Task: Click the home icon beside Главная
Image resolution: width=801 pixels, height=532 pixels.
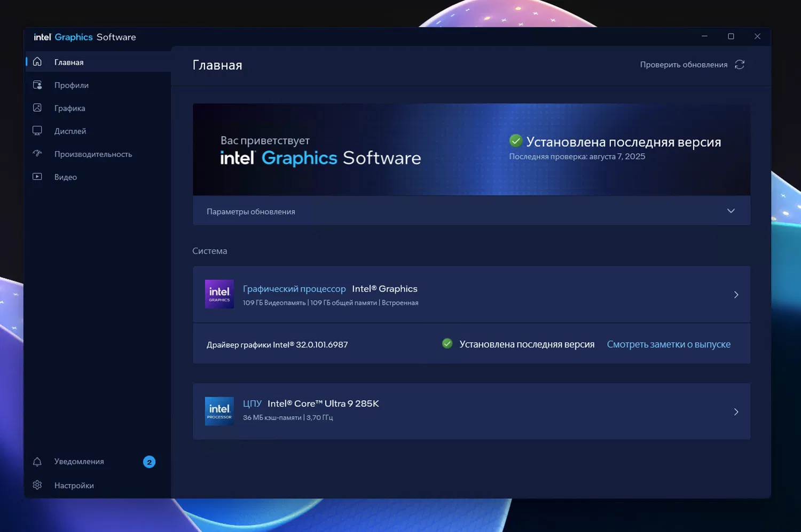Action: [x=37, y=62]
